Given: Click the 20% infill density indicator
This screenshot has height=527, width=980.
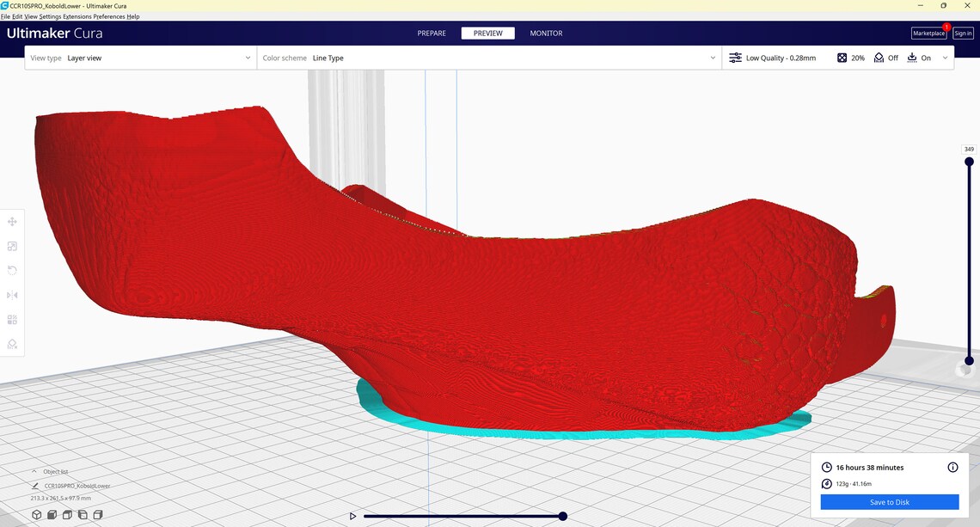Looking at the screenshot, I should (849, 58).
